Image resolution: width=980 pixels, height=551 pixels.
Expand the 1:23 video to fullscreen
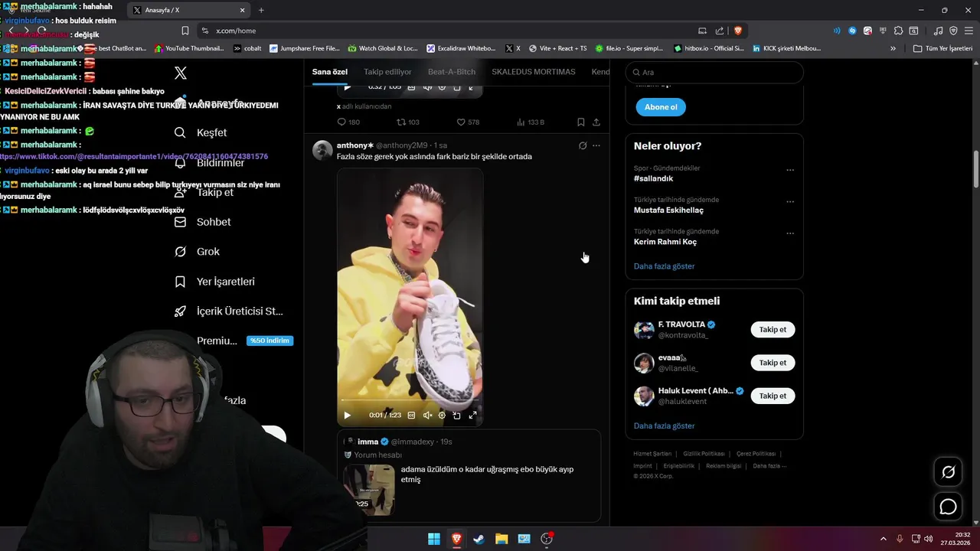472,416
